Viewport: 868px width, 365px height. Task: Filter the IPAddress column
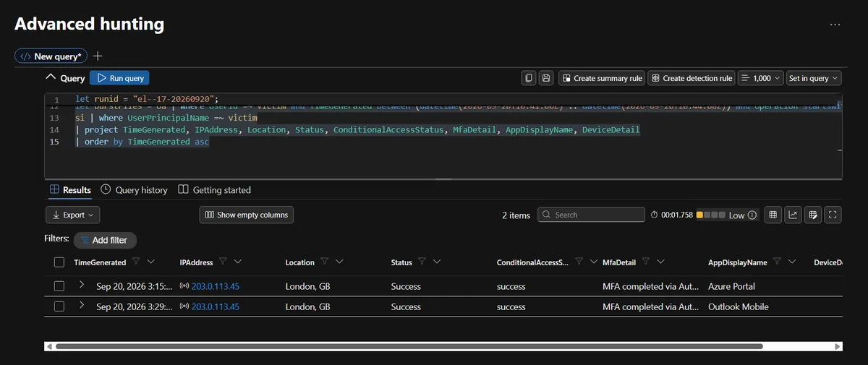click(x=223, y=262)
